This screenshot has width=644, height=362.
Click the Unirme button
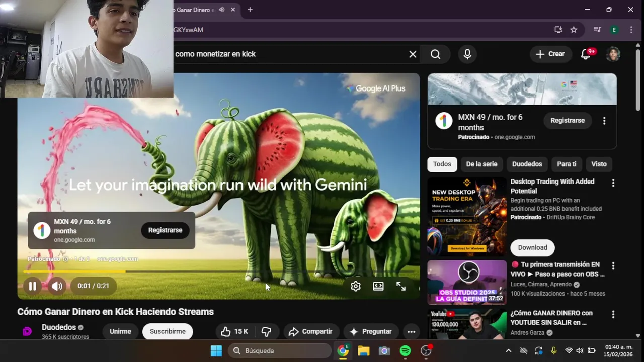pos(120,331)
